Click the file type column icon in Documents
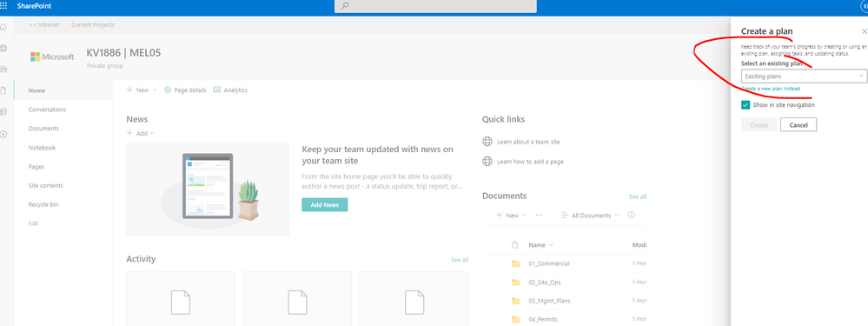 (515, 244)
